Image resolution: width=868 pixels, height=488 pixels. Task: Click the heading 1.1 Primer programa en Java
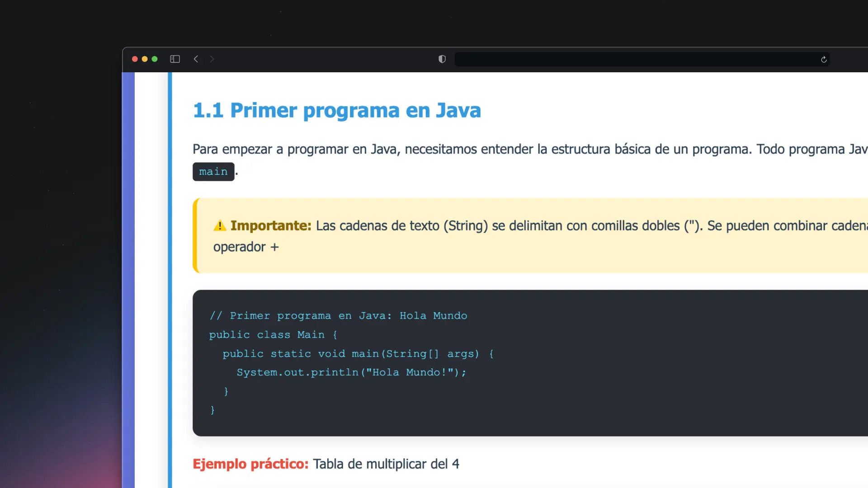pos(337,110)
